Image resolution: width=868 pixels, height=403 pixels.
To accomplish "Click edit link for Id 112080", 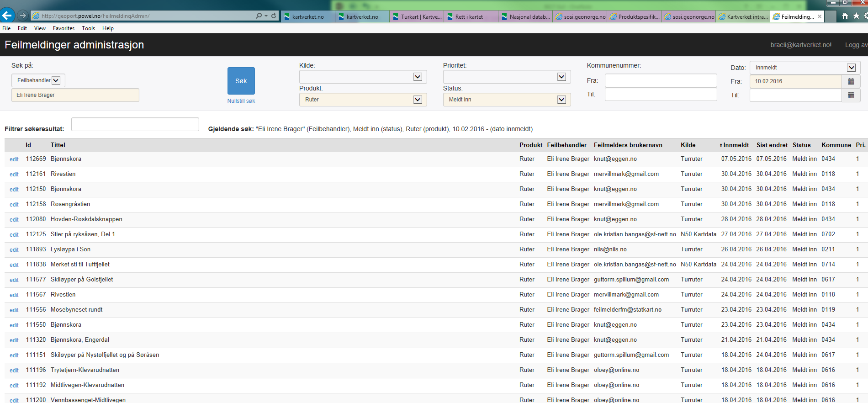I will tap(14, 220).
